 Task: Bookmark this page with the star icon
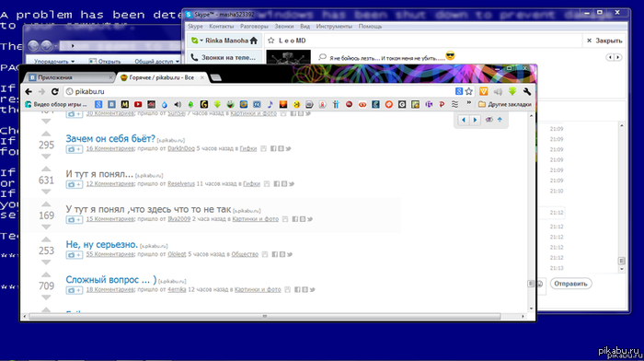point(468,92)
